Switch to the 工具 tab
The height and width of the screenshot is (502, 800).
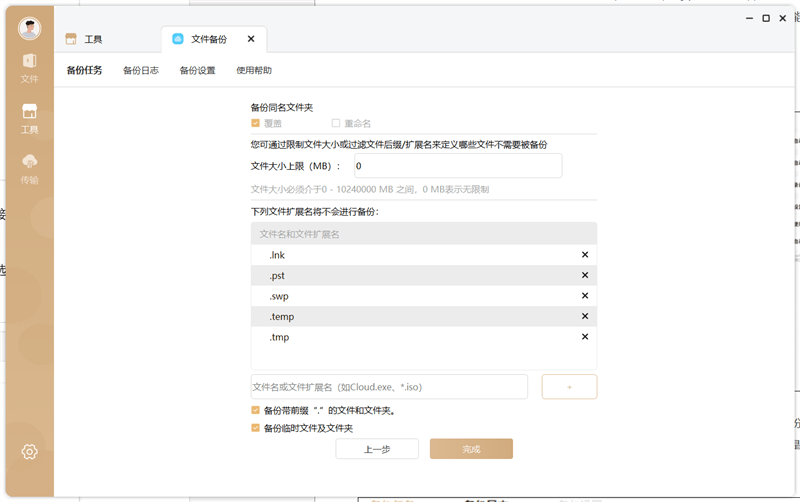point(84,39)
